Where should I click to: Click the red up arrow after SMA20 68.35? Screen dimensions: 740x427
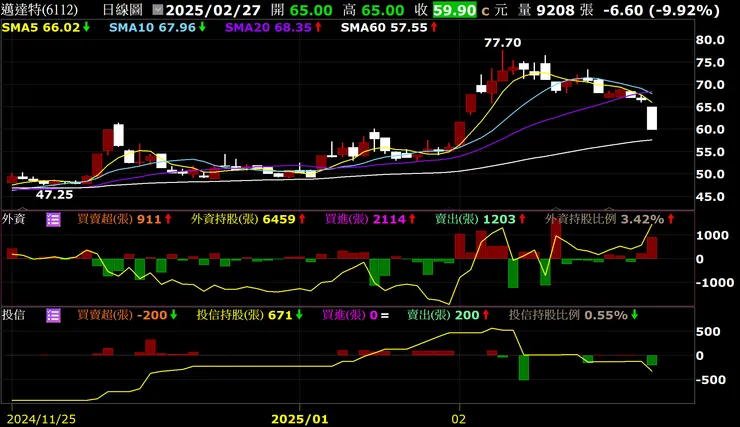[x=318, y=27]
